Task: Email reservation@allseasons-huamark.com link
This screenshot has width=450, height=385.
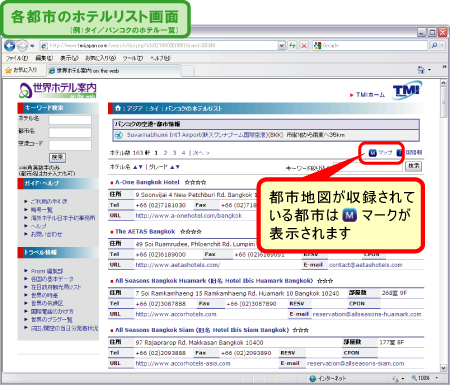Action: [x=367, y=314]
